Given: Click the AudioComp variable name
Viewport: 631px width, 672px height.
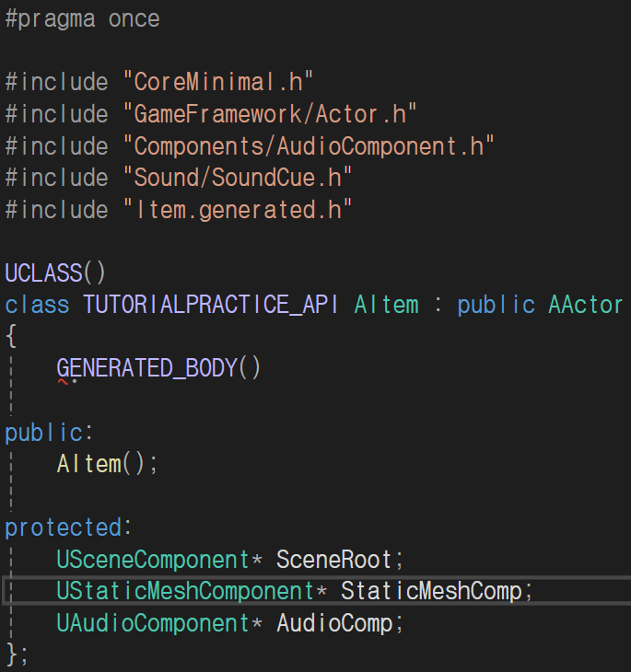Looking at the screenshot, I should pos(334,622).
